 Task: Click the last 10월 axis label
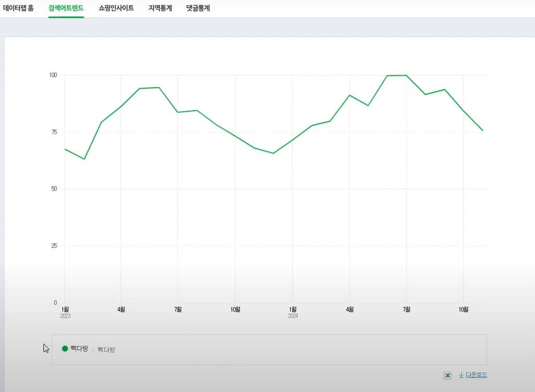tap(463, 309)
